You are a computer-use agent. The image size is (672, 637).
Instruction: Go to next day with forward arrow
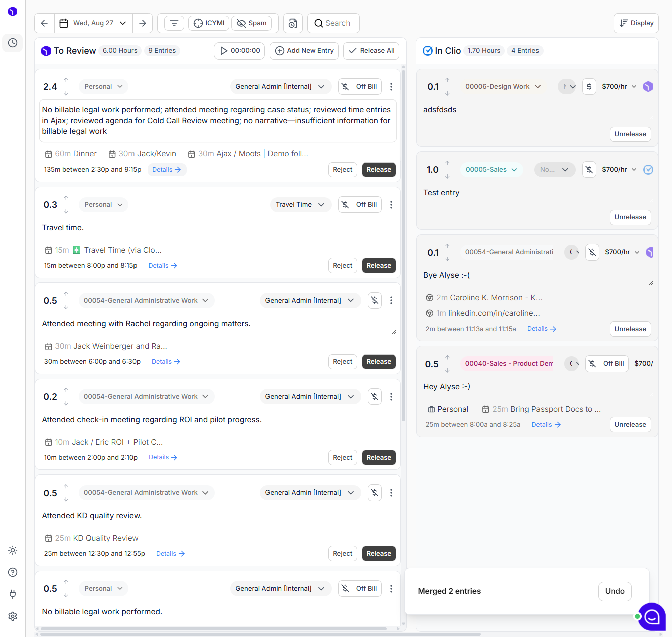tap(143, 23)
